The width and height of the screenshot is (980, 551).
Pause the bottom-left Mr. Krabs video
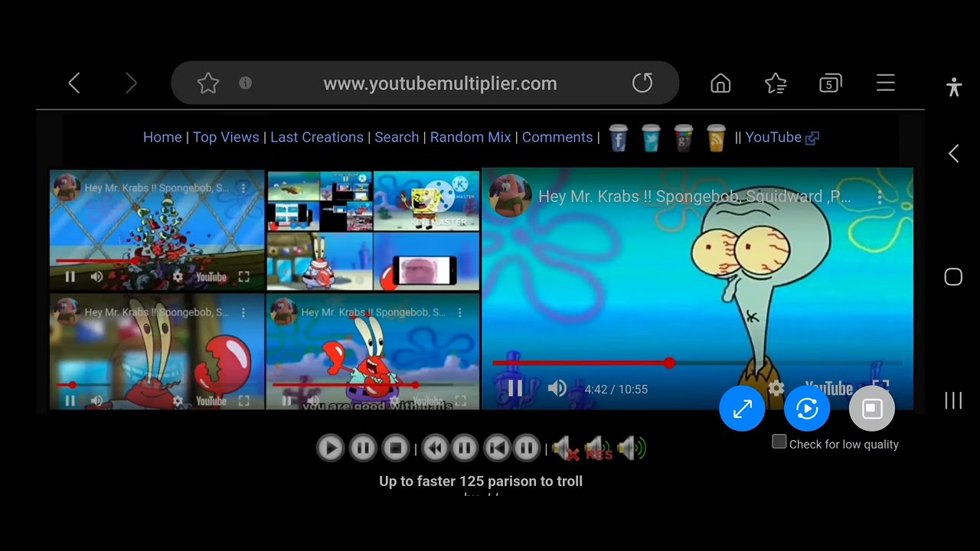pyautogui.click(x=70, y=400)
